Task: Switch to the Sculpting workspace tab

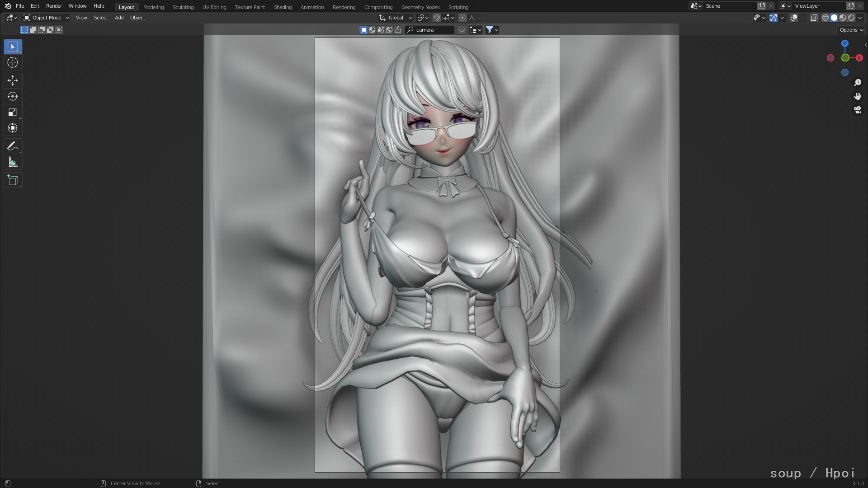Action: coord(183,7)
